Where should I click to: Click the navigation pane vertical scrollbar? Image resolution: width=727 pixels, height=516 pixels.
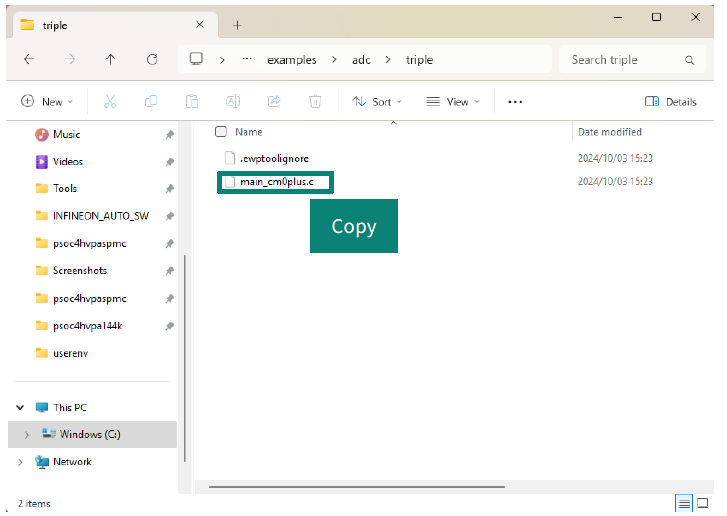185,358
